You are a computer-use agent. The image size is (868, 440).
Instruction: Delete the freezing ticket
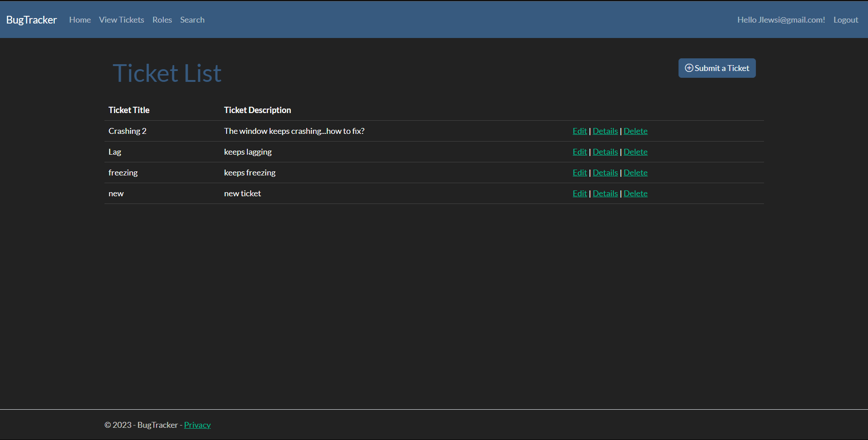[636, 173]
